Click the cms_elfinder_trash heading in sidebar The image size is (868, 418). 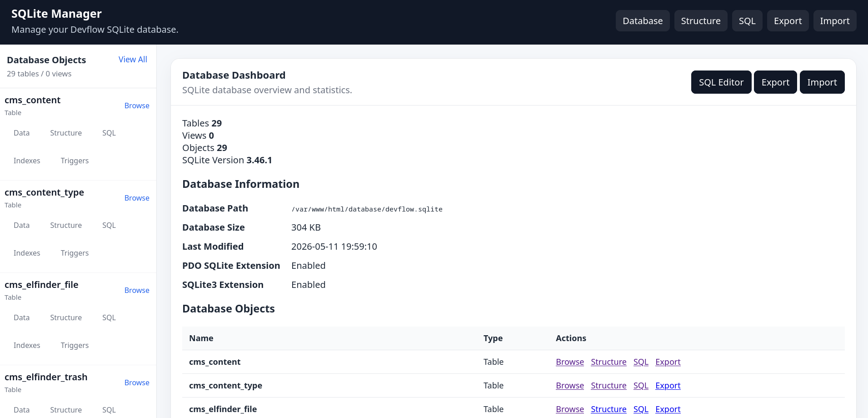click(x=46, y=377)
